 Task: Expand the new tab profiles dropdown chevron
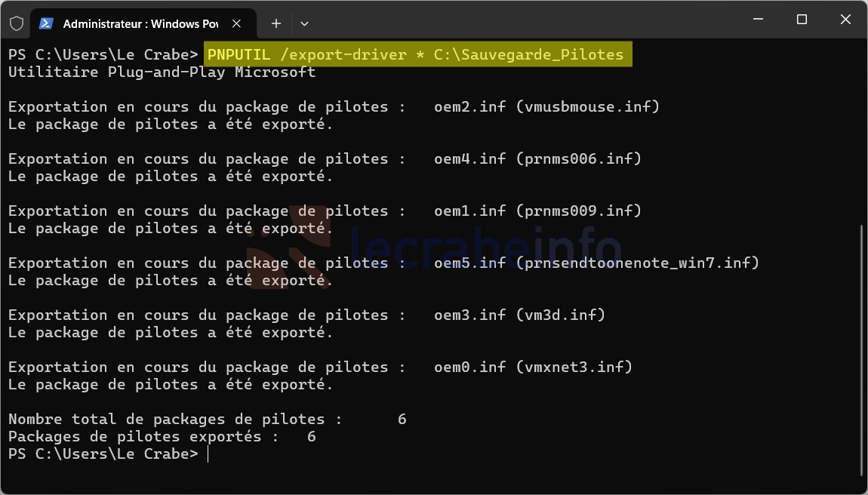304,23
